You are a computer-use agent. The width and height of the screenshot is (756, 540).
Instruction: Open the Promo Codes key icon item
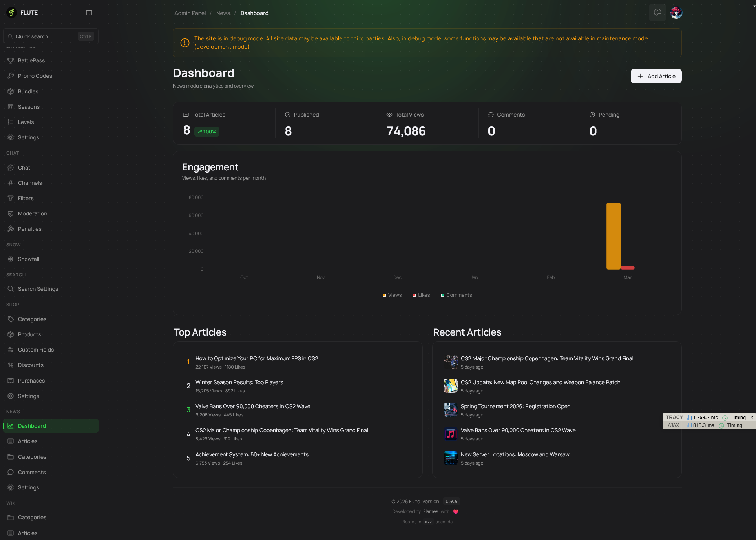pyautogui.click(x=35, y=76)
